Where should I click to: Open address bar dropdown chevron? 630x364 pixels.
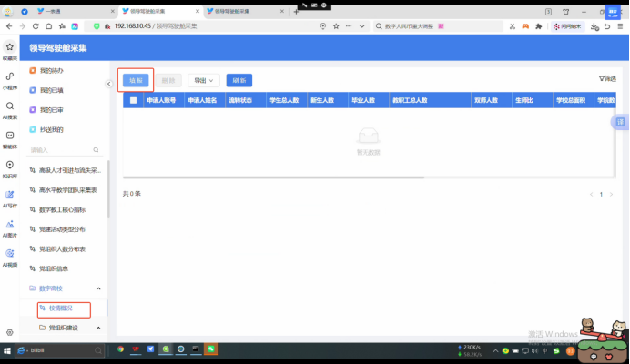coord(362,26)
